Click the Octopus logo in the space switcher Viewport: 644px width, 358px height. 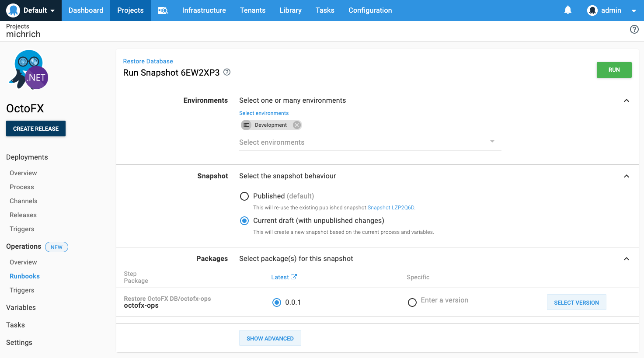click(13, 10)
